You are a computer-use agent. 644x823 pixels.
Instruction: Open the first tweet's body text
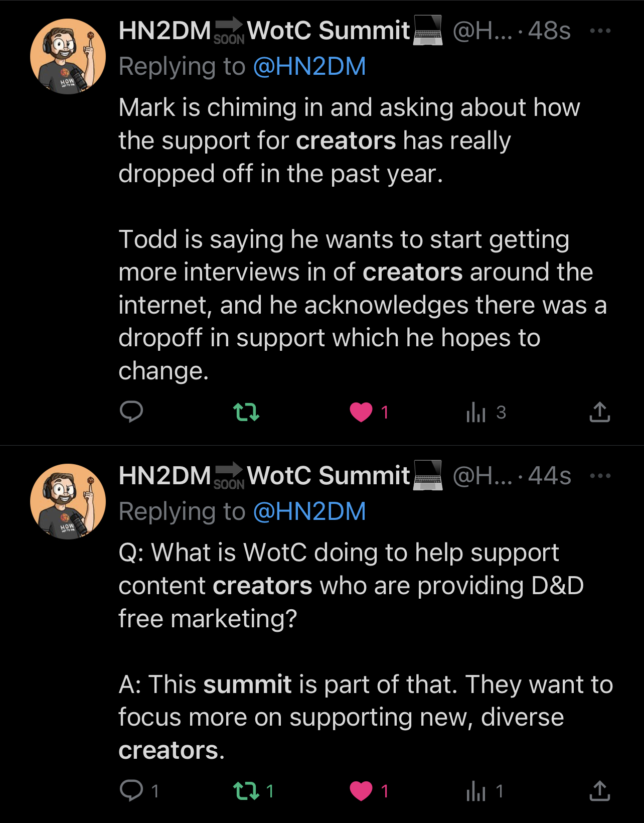[x=351, y=238]
